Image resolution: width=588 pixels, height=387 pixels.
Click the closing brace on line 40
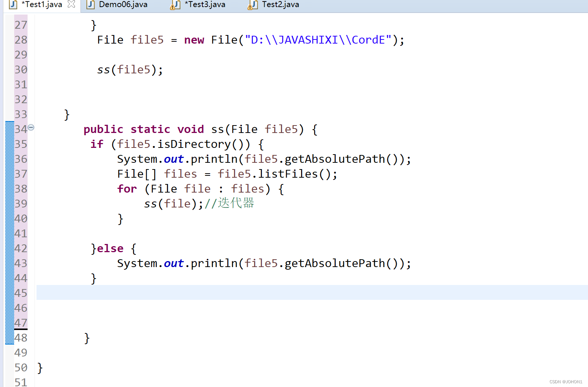pyautogui.click(x=120, y=219)
